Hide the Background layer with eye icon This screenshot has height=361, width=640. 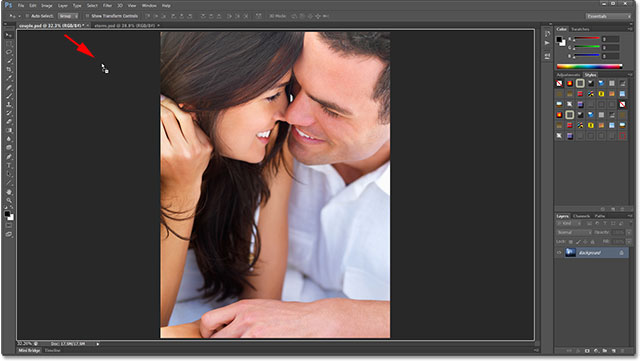(x=559, y=253)
